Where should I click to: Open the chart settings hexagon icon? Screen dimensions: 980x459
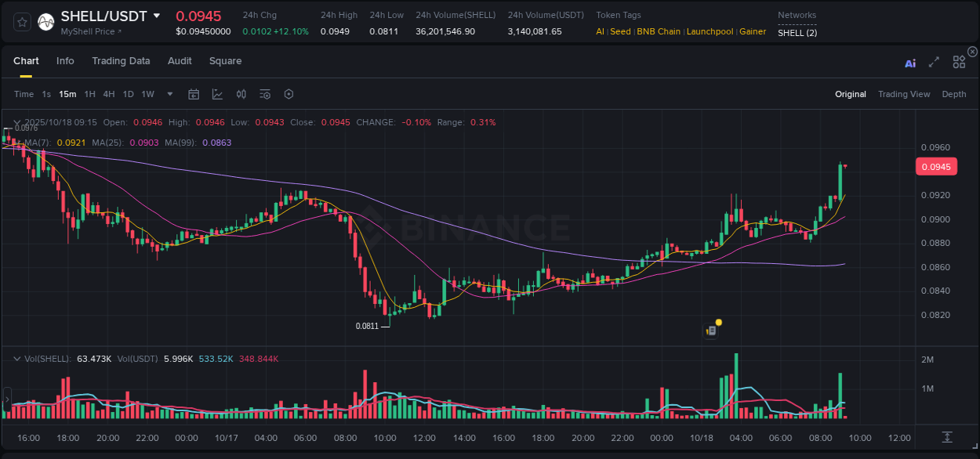(x=289, y=93)
